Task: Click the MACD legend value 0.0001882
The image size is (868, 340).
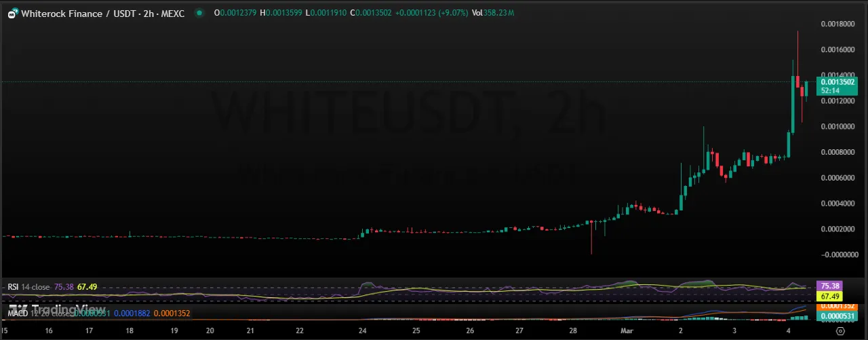Action: click(132, 314)
